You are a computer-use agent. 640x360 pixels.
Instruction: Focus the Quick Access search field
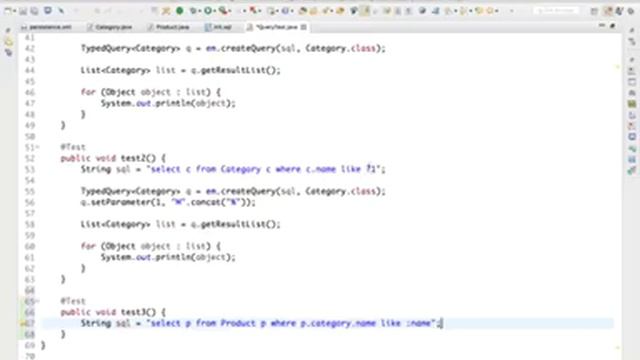pos(556,11)
